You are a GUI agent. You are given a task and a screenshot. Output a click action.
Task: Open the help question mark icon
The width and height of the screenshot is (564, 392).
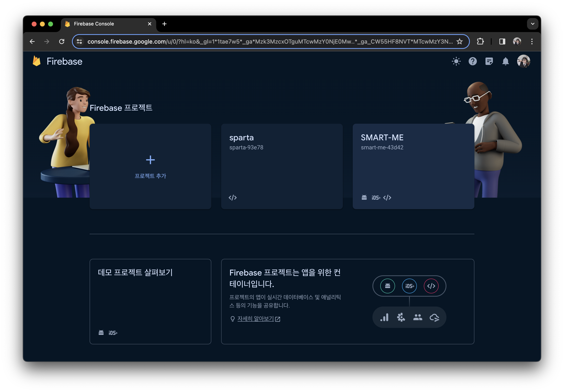[473, 61]
